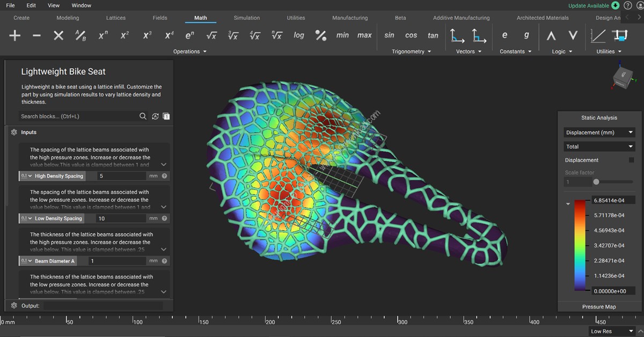Screen dimensions: 644x337
Task: Select the Multiply operation icon
Action: pos(58,35)
